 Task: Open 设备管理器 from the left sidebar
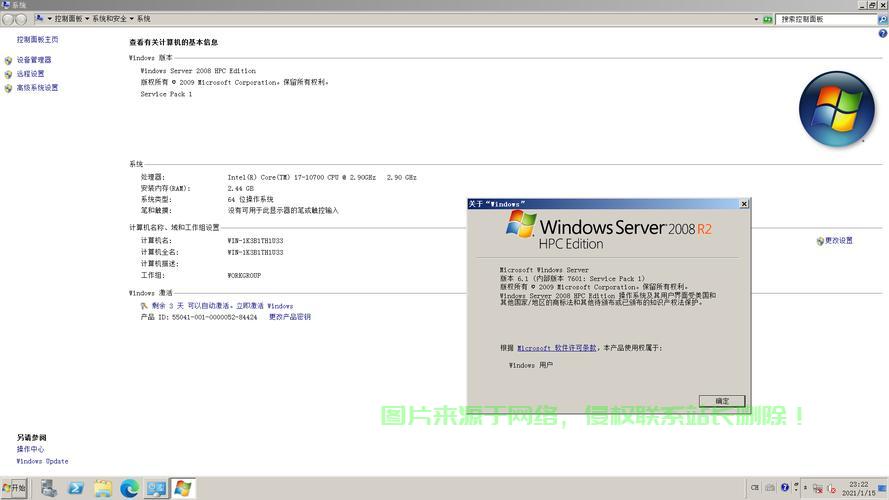[x=33, y=60]
